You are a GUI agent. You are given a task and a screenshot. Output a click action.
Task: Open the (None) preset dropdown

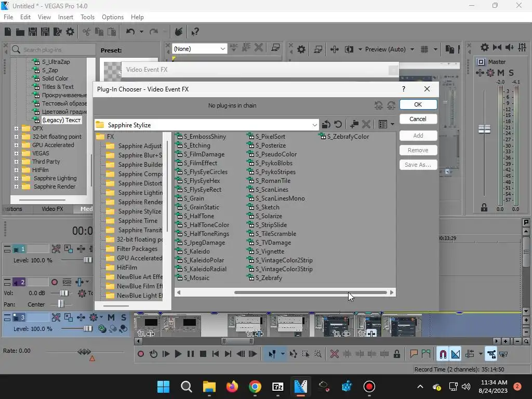coord(222,49)
